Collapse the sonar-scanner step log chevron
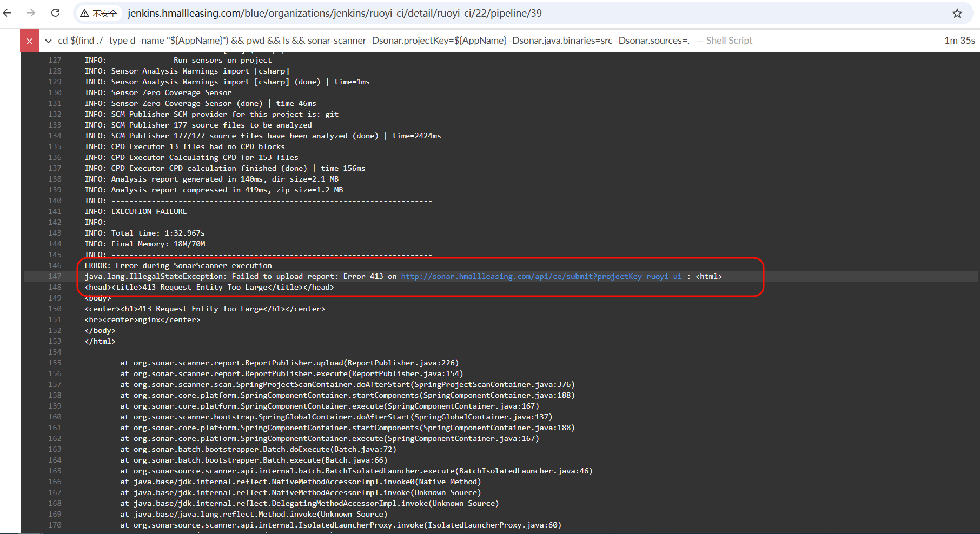This screenshot has width=980, height=534. 49,41
